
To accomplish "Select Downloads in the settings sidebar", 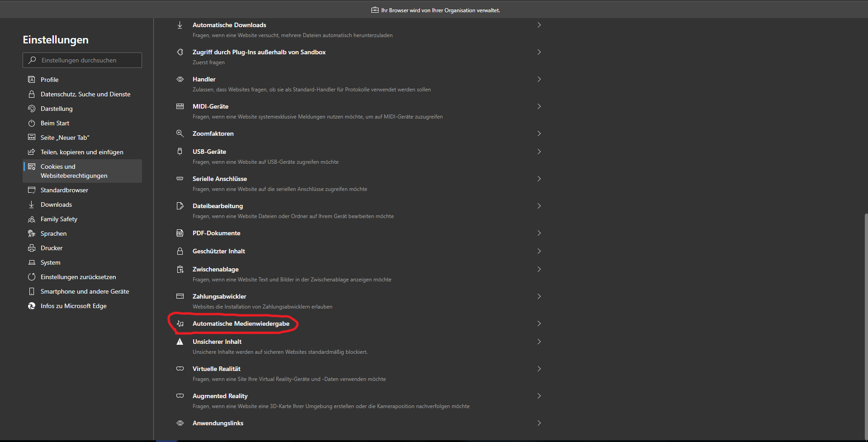I will coord(56,204).
